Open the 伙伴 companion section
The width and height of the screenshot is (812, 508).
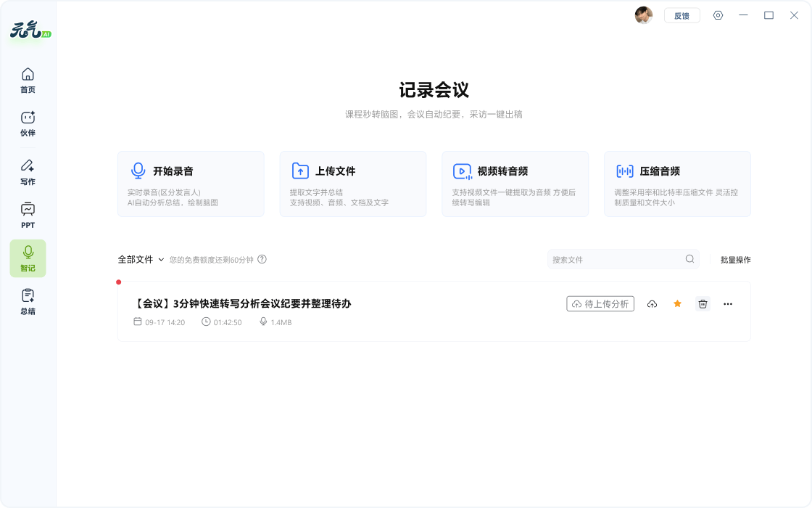(28, 123)
